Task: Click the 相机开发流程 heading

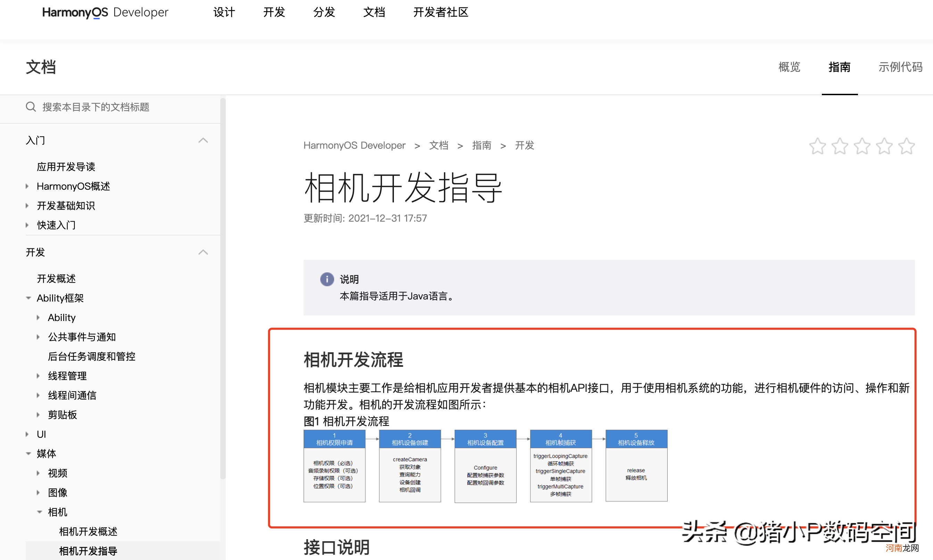Action: (354, 360)
